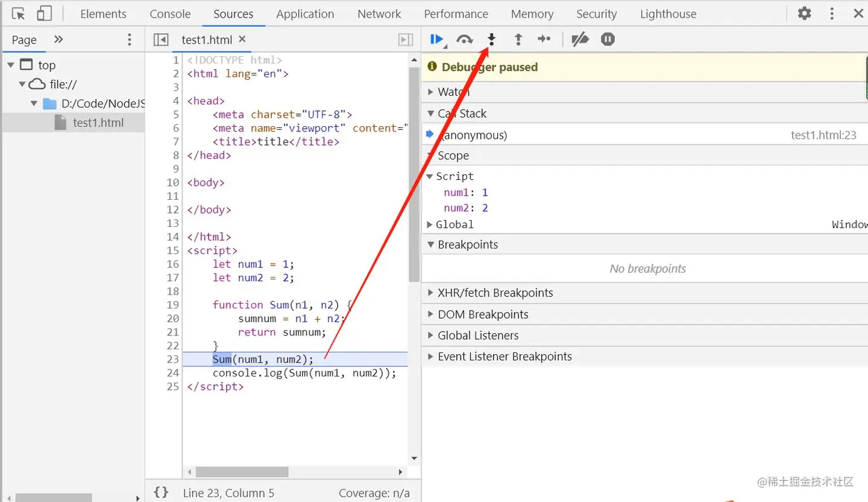This screenshot has height=502, width=868.
Task: Toggle the device toolbar icon
Action: (x=44, y=13)
